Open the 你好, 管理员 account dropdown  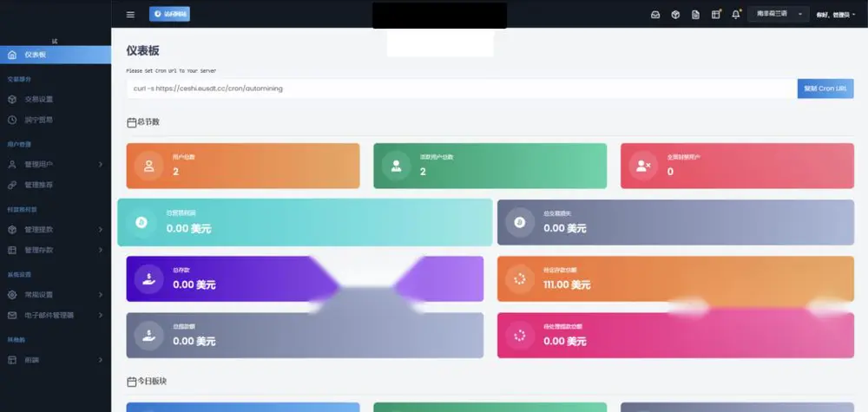836,15
